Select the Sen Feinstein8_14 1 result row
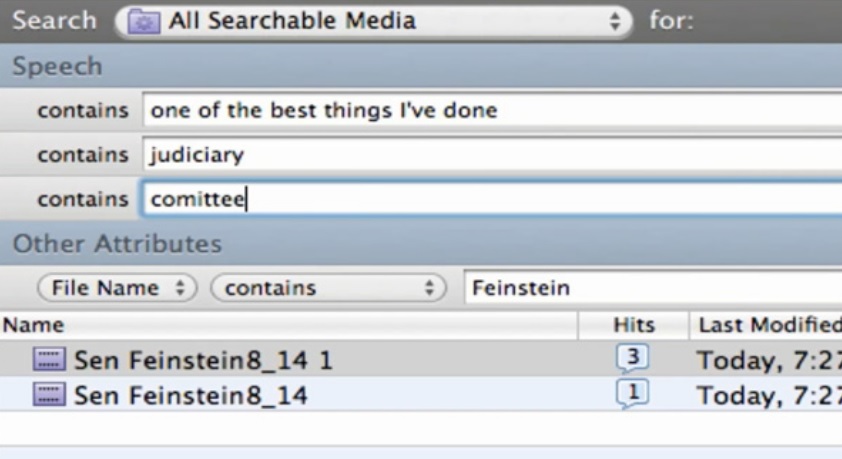The height and width of the screenshot is (459, 842). (x=421, y=359)
